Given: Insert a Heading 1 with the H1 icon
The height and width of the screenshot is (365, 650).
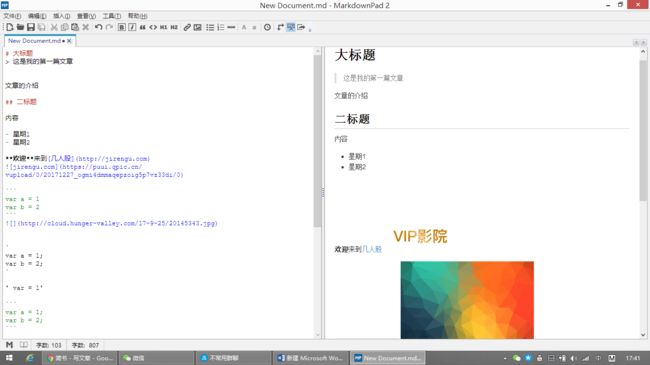Looking at the screenshot, I should (163, 27).
